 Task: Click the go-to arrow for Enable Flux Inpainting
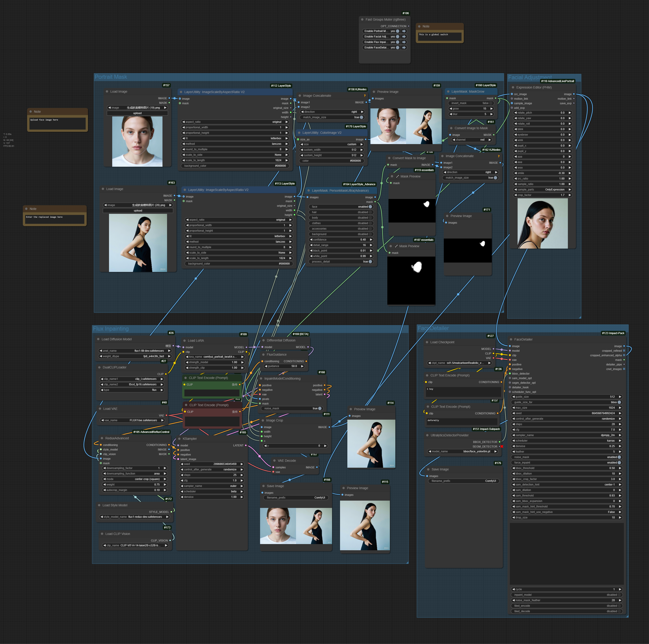click(404, 42)
